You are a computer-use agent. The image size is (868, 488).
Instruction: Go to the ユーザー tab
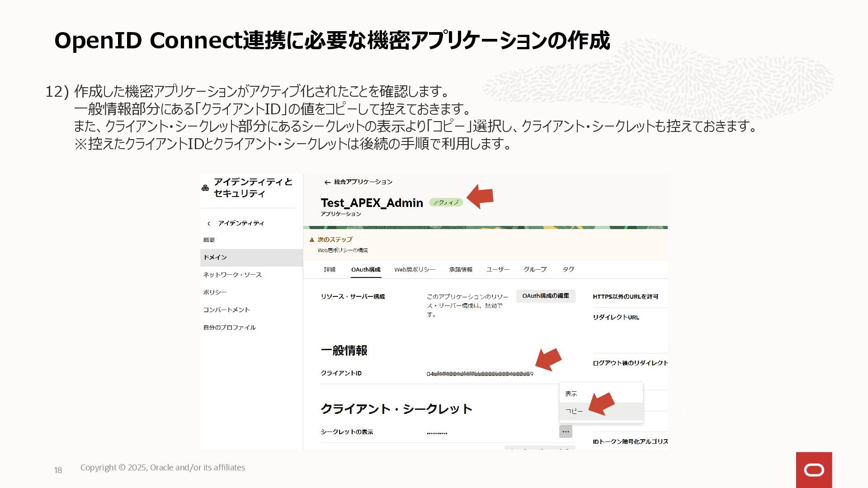coord(498,269)
